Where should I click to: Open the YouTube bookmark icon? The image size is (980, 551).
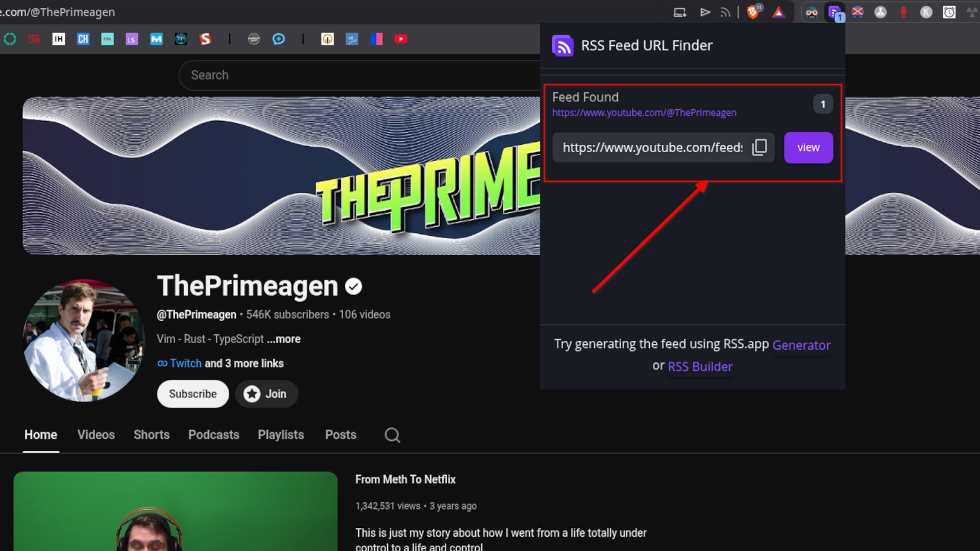click(x=401, y=39)
